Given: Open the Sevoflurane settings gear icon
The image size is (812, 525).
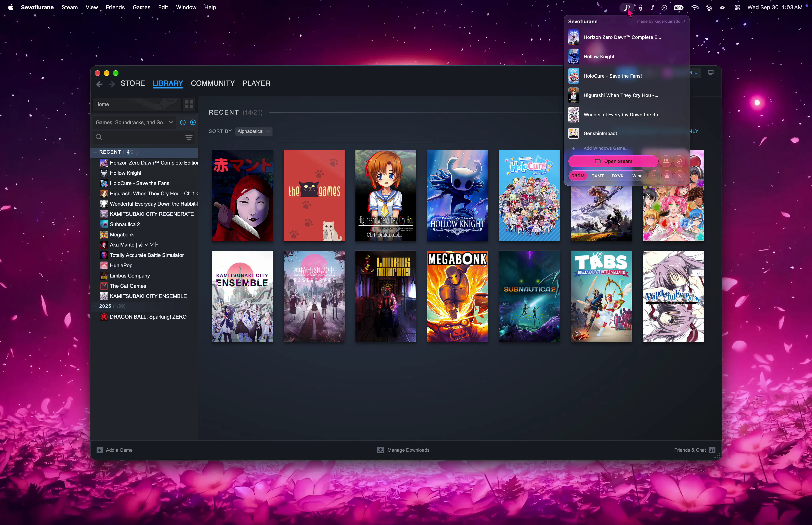Looking at the screenshot, I should click(667, 176).
